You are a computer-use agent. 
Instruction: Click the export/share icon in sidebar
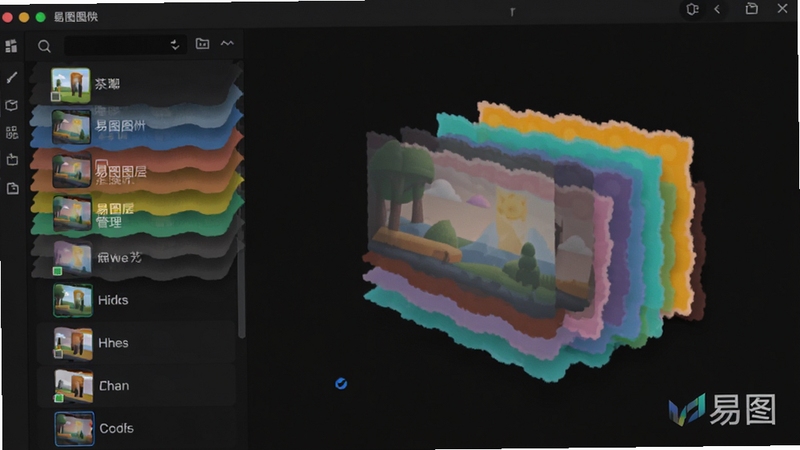[x=12, y=160]
